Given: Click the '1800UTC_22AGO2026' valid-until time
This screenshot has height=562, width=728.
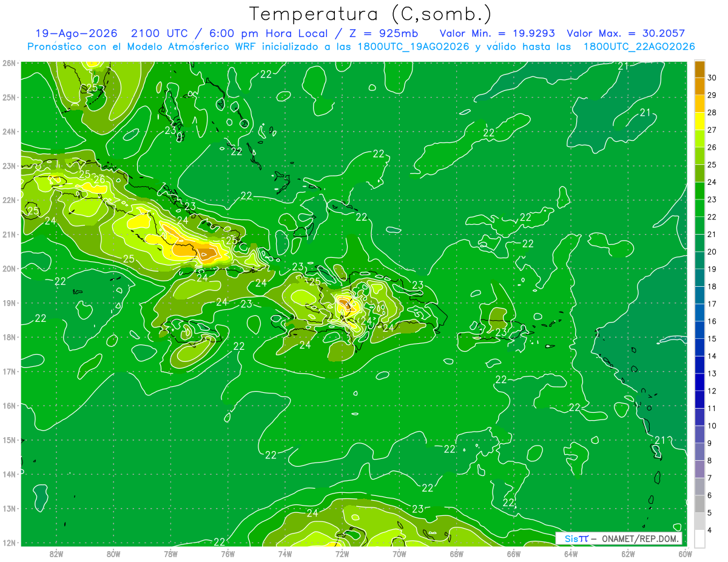Looking at the screenshot, I should coord(639,47).
